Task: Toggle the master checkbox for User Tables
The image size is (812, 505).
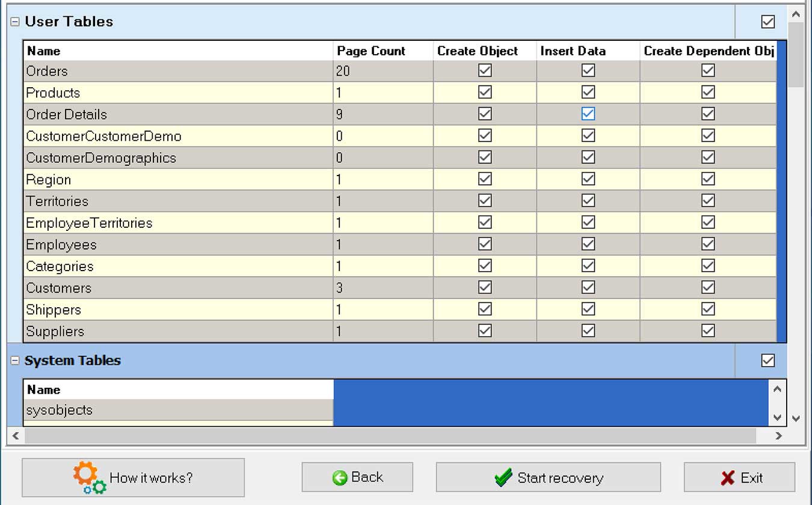Action: point(767,21)
